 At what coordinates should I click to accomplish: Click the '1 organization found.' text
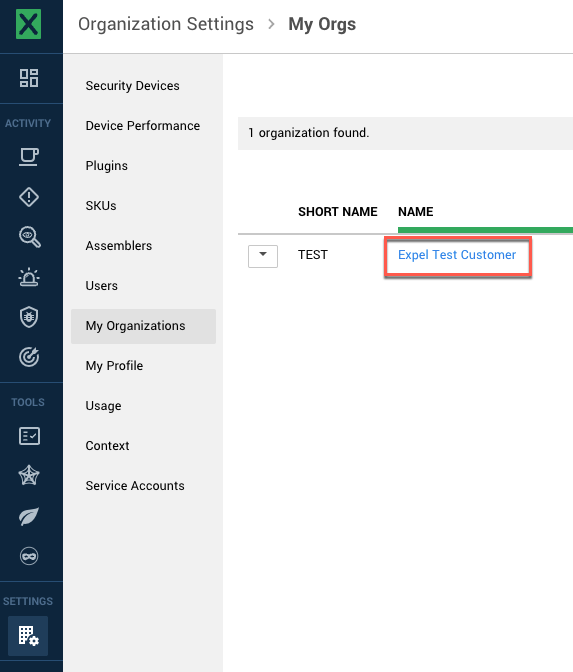(309, 133)
